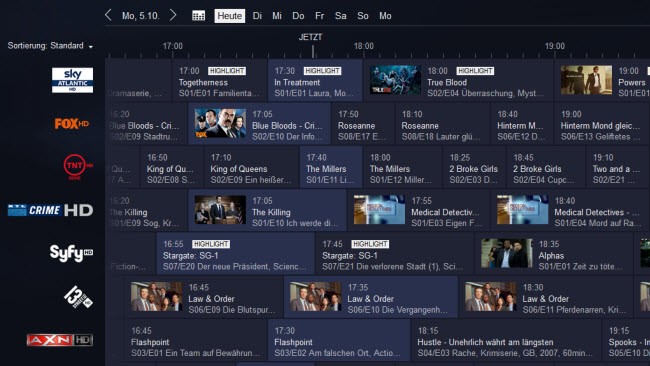This screenshot has height=366, width=650.
Task: Open Roseanne 17:50 program
Action: (x=363, y=124)
